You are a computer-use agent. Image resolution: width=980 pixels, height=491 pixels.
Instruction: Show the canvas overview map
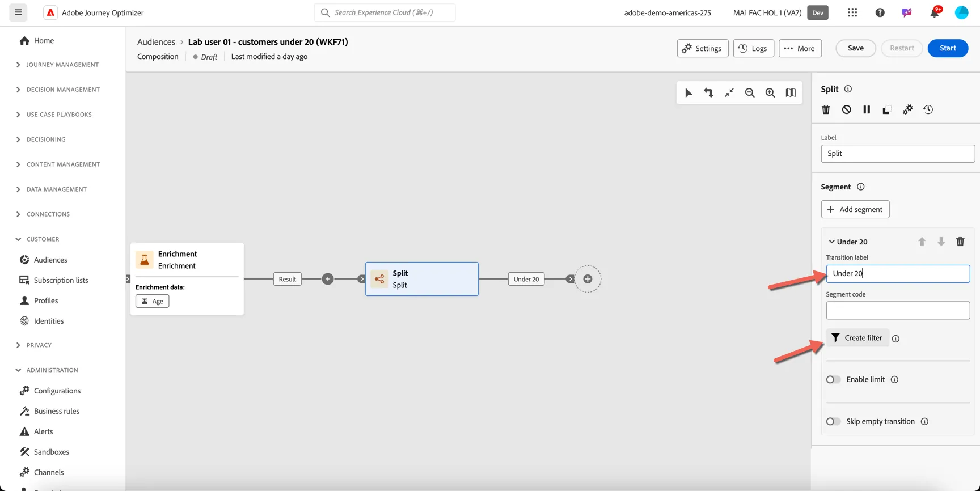(791, 92)
